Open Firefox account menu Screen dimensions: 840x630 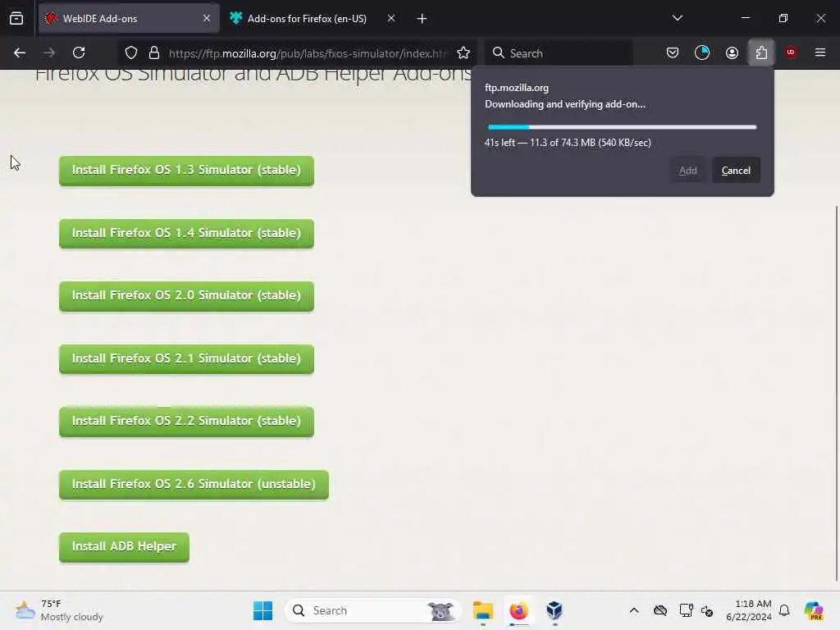click(732, 52)
